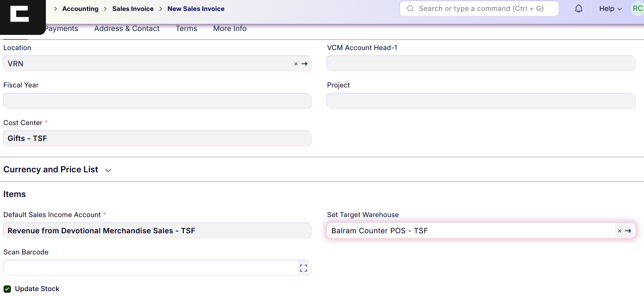This screenshot has height=296, width=644.
Task: Open Balram Counter POS warehouse arrow
Action: pyautogui.click(x=628, y=231)
